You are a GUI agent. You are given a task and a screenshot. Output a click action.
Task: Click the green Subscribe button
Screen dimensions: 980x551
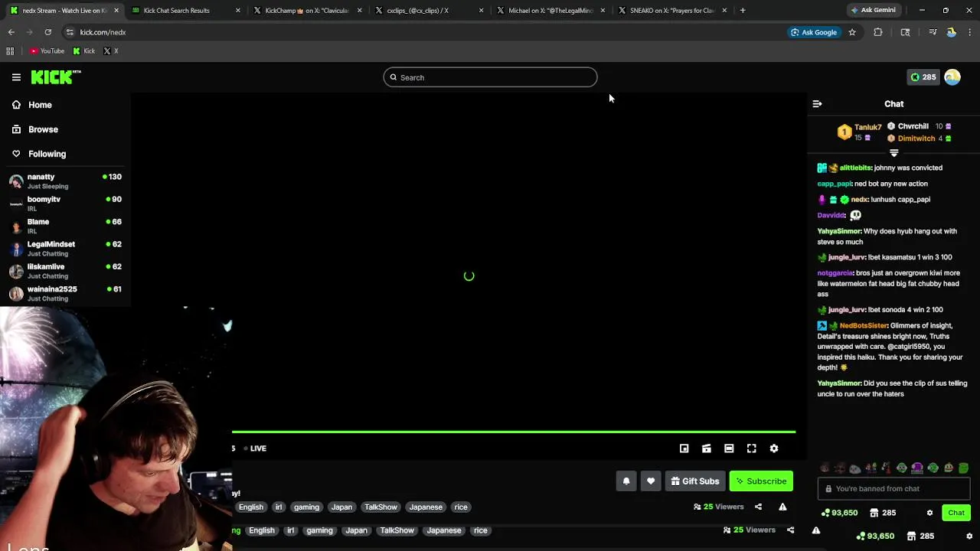tap(761, 481)
